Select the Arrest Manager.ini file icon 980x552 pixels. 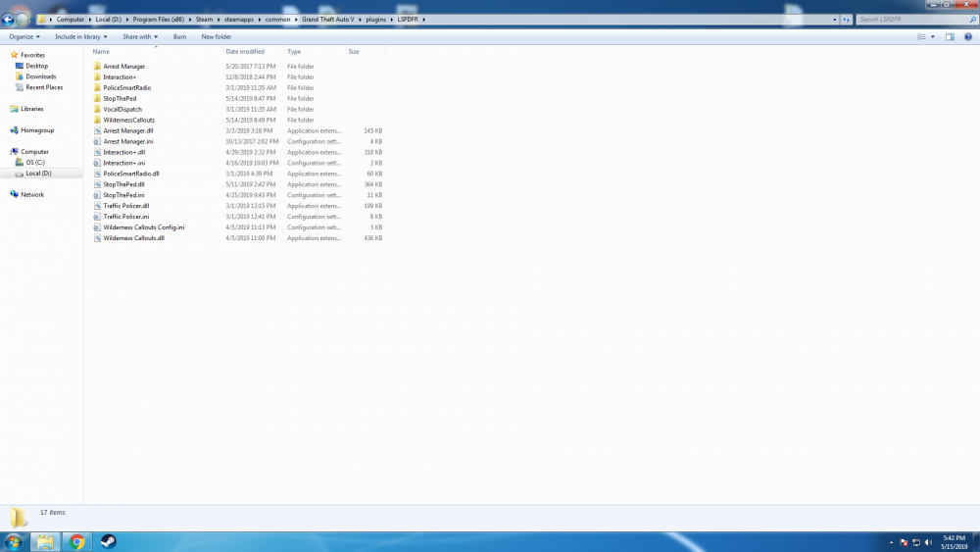[x=97, y=141]
